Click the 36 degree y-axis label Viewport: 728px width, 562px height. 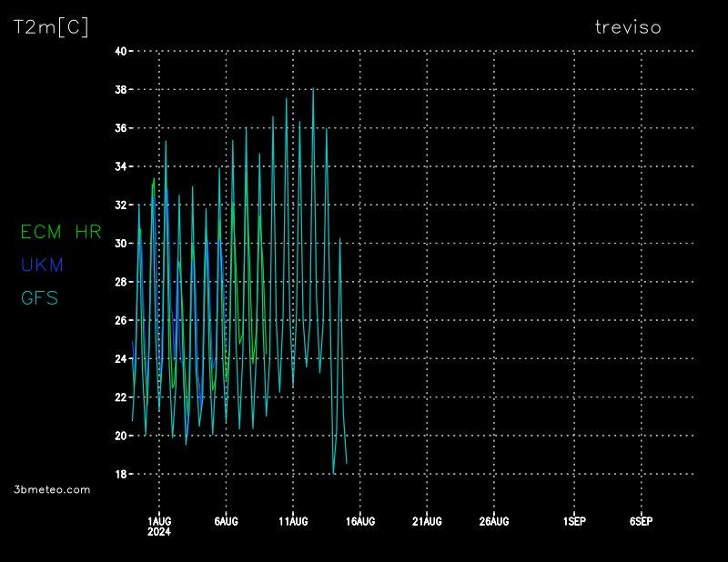point(120,128)
